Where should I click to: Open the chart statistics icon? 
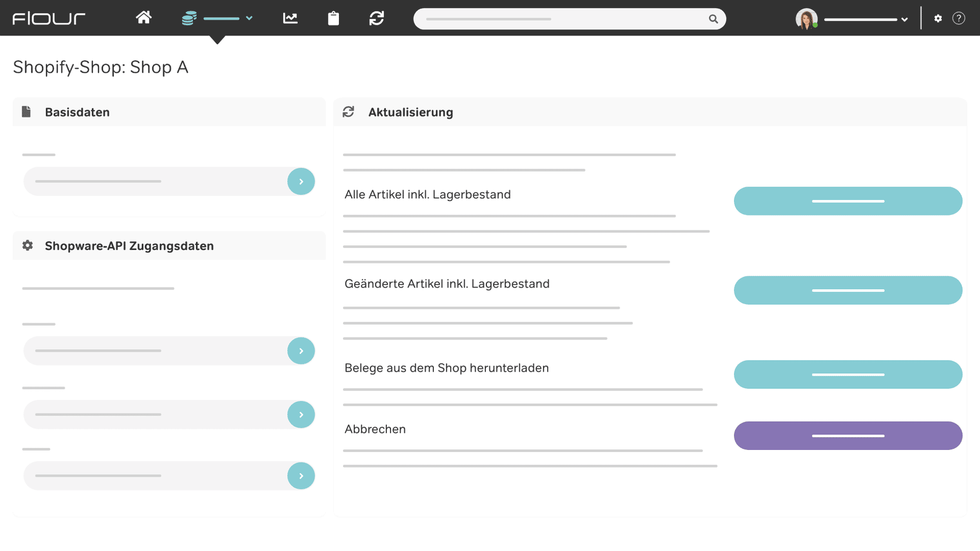pyautogui.click(x=290, y=19)
